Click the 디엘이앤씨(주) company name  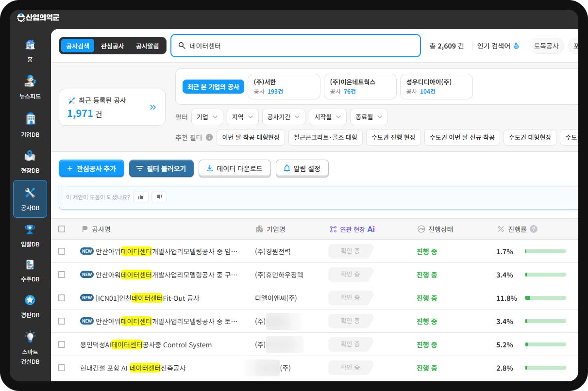point(276,298)
